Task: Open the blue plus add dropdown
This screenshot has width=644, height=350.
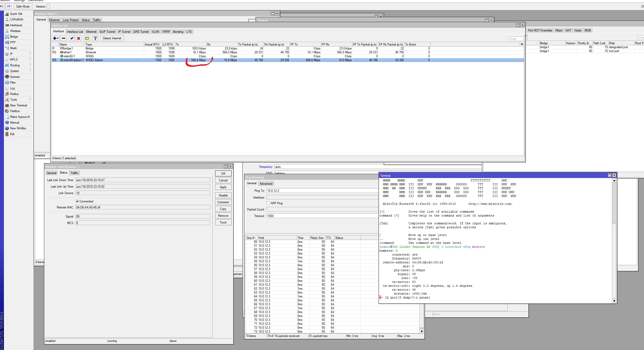Action: click(x=55, y=38)
